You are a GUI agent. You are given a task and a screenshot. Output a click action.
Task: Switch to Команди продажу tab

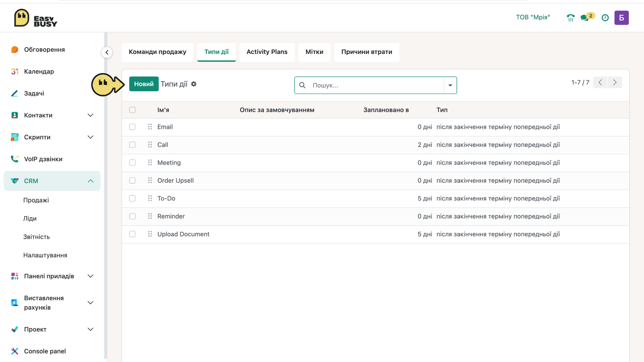(x=157, y=52)
